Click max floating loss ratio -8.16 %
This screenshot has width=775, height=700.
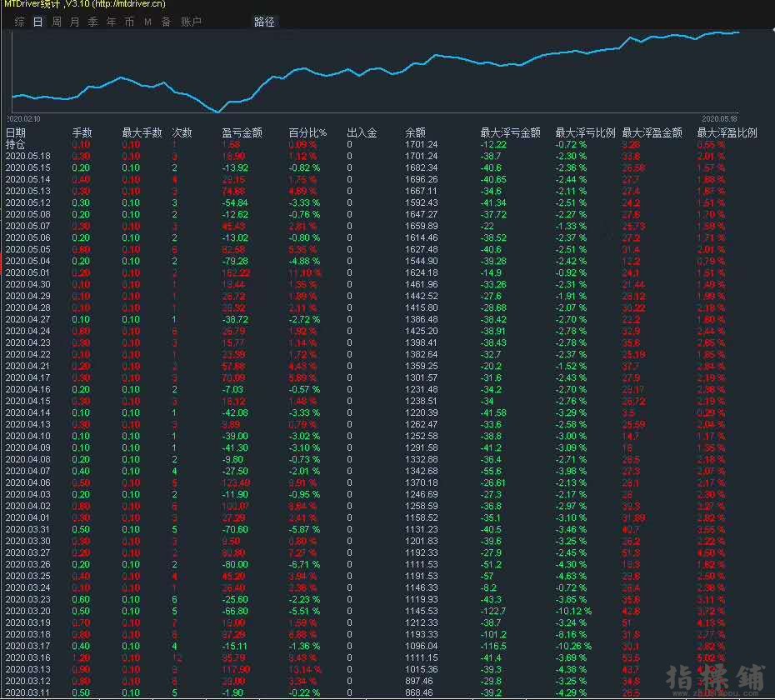[x=571, y=634]
